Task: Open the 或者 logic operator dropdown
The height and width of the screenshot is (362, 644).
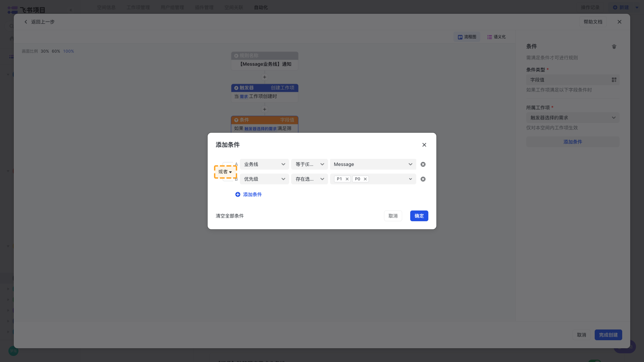Action: [x=225, y=172]
